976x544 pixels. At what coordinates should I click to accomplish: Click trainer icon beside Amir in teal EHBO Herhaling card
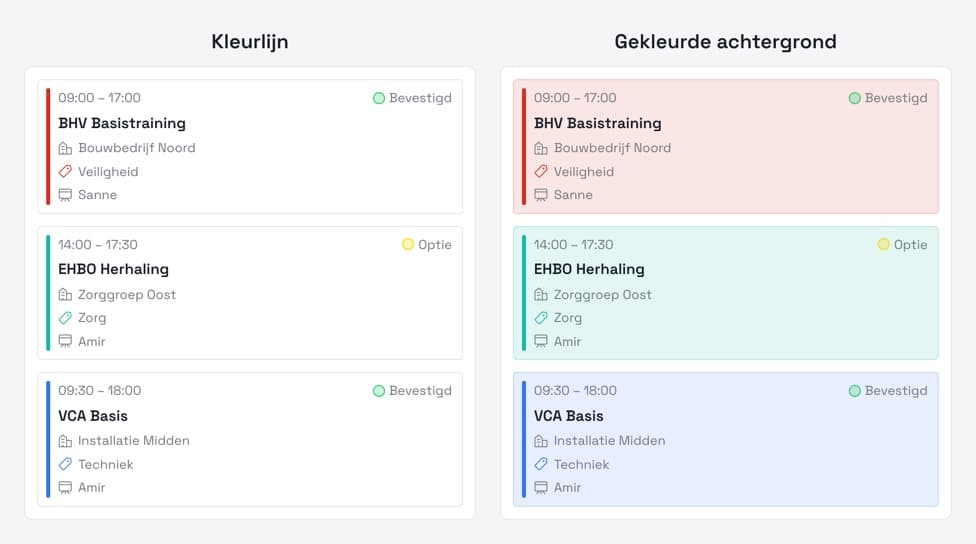(x=541, y=341)
